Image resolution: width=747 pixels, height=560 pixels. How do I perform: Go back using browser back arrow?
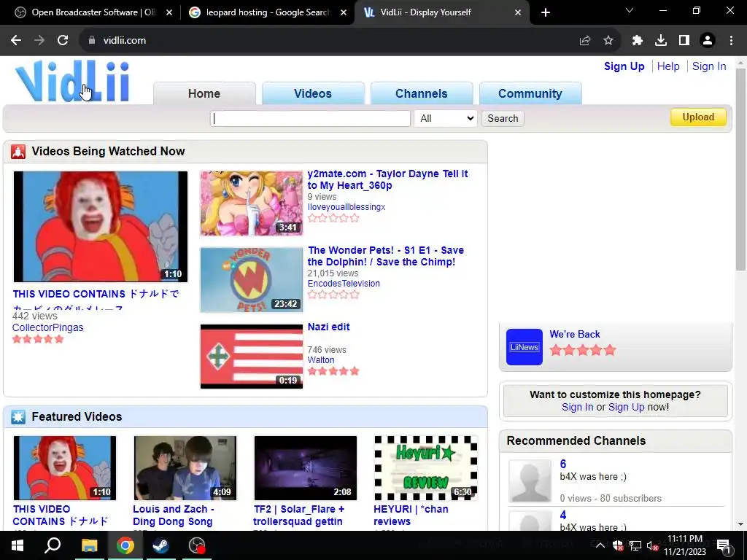(16, 41)
